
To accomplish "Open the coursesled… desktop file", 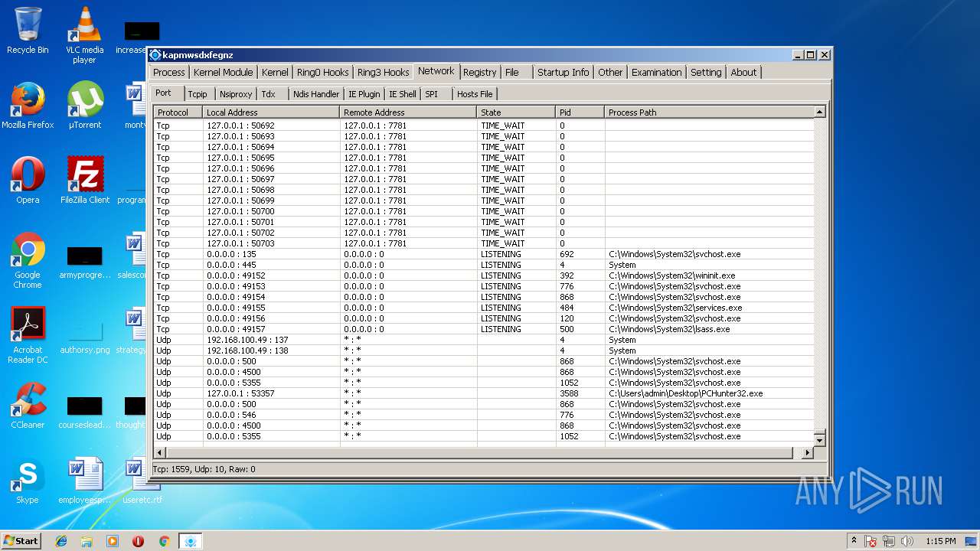I will point(85,412).
